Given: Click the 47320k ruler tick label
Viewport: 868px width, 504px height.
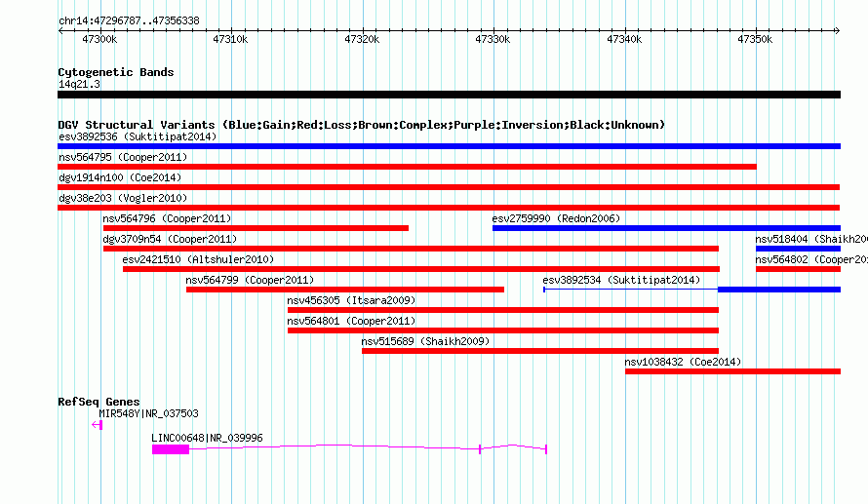Looking at the screenshot, I should pyautogui.click(x=362, y=39).
